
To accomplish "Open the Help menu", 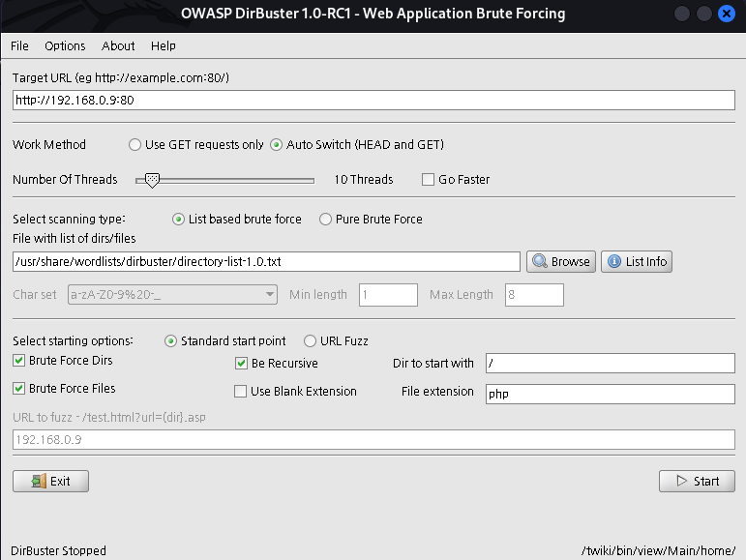I will pos(164,46).
